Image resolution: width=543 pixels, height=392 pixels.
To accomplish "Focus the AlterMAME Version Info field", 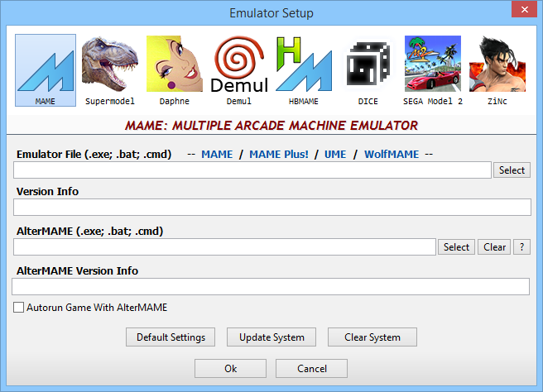I will coord(271,286).
